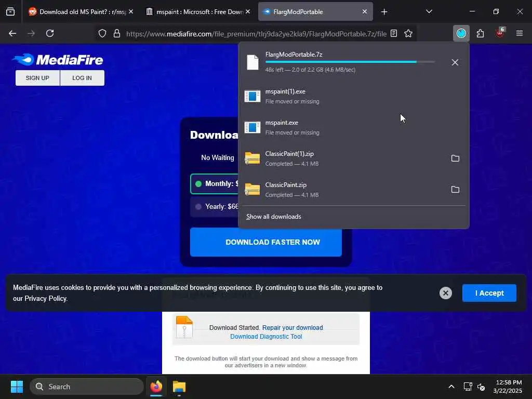The image size is (532, 399).
Task: Open Firefox application hamburger menu
Action: pos(519,33)
